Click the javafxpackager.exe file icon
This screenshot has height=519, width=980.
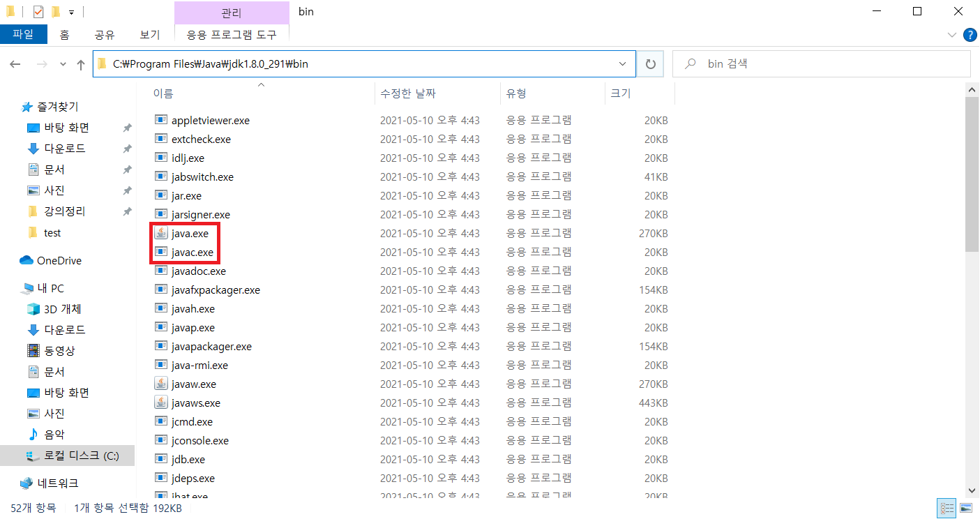161,289
